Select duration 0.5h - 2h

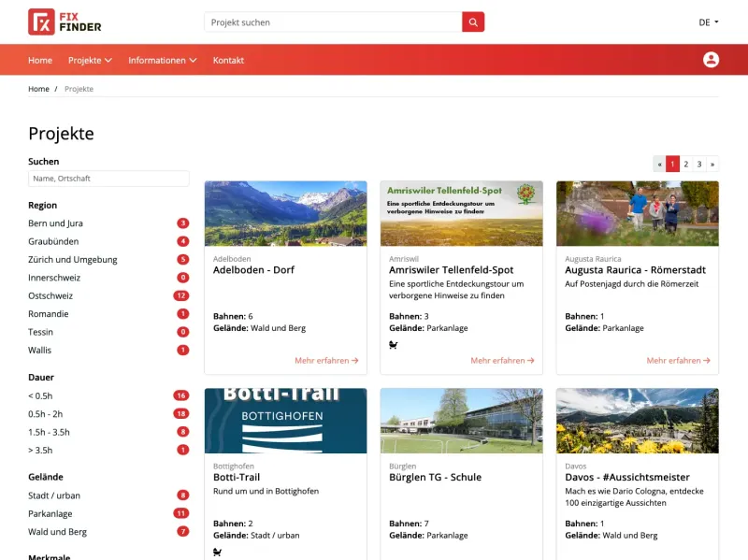pyautogui.click(x=108, y=414)
